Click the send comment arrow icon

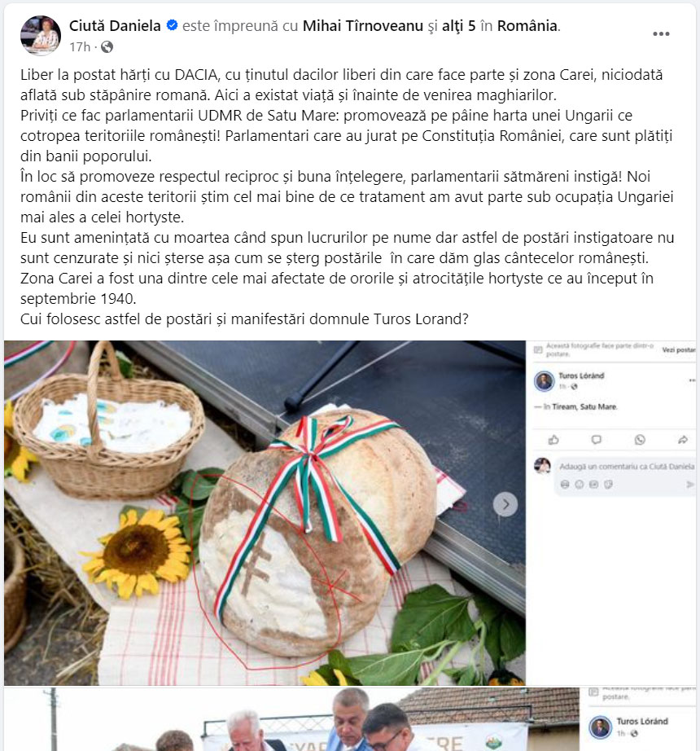(x=690, y=485)
